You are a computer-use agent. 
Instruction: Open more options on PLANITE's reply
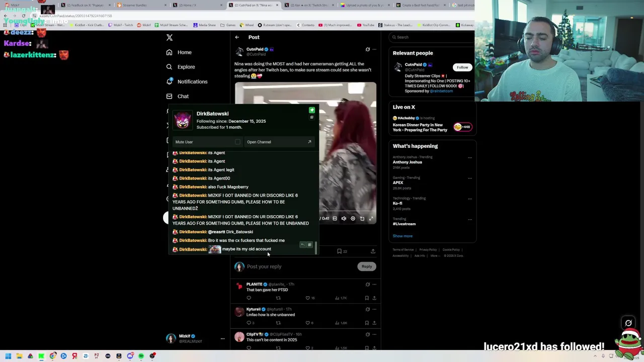tap(374, 285)
